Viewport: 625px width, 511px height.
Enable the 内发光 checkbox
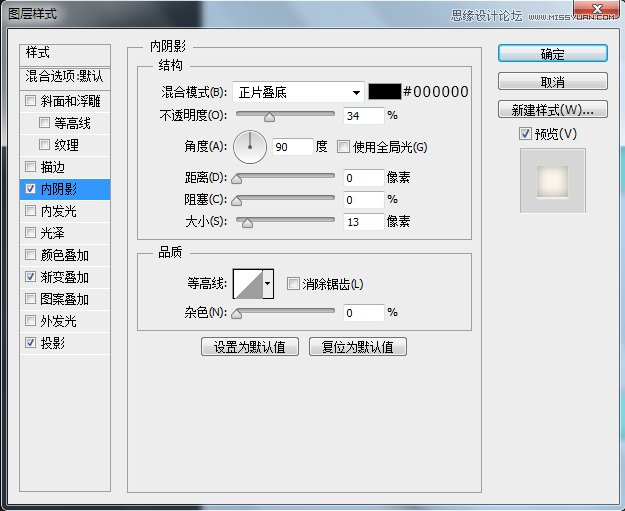[30, 210]
